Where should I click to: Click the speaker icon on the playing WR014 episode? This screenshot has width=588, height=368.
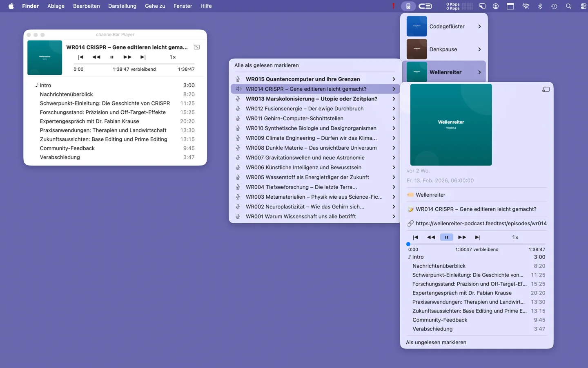[x=239, y=89]
